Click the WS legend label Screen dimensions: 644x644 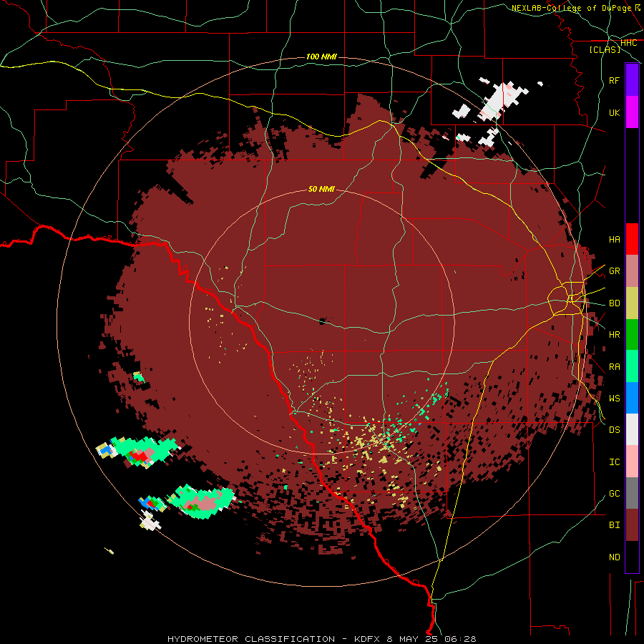615,398
